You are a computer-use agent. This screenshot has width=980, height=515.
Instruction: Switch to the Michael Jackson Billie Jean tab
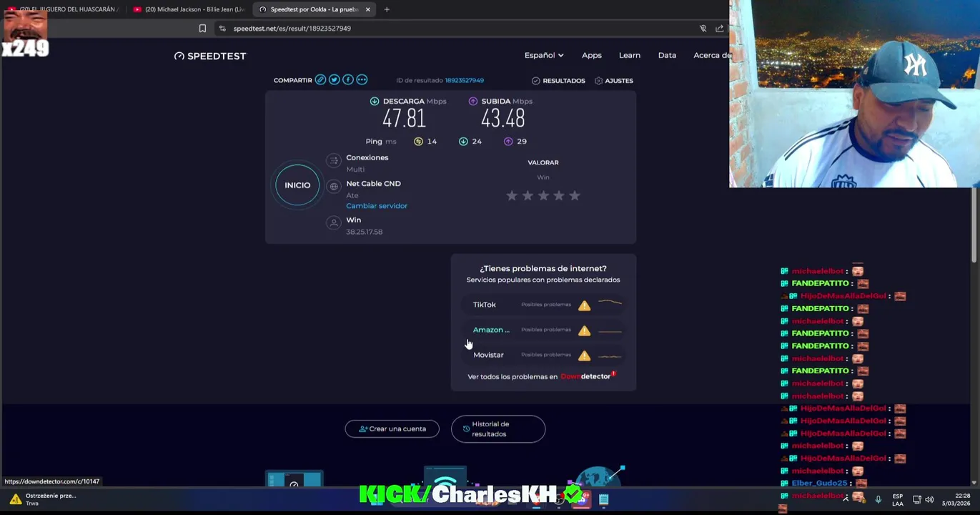(189, 9)
